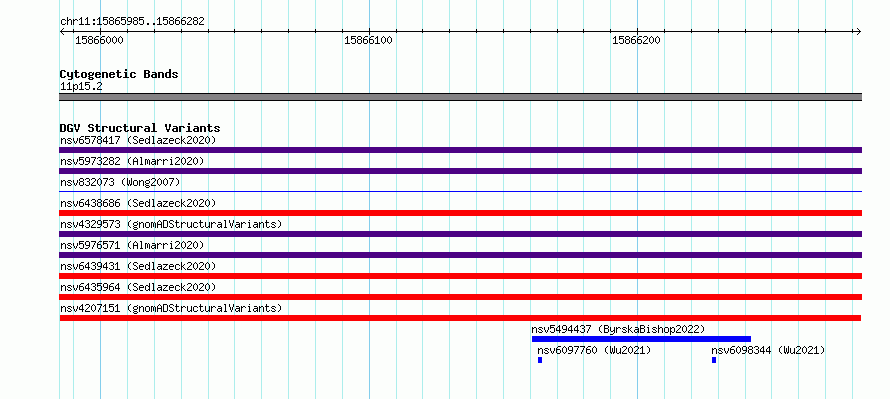Click the 15866200 ruler position label
Screen dimensions: 890x399
(636, 40)
